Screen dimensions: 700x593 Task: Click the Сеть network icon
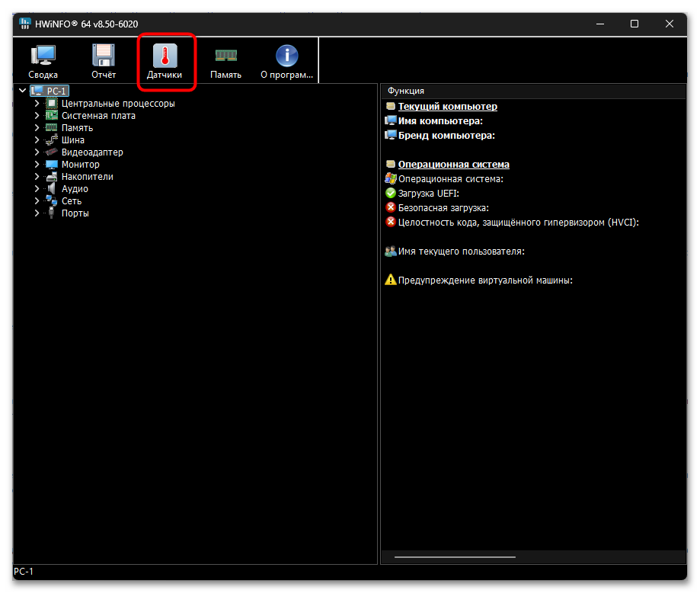tap(52, 200)
